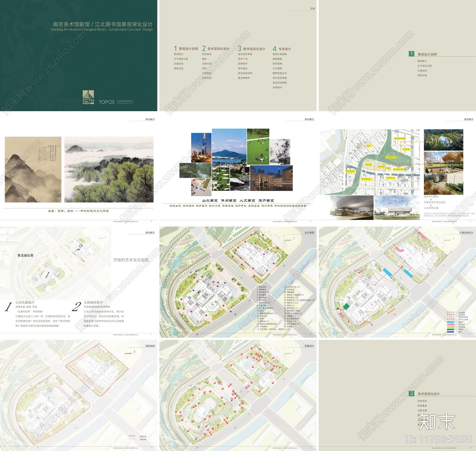Click the circulation plan line-type legend
Viewport: 476px width, 451px height.
point(458,322)
